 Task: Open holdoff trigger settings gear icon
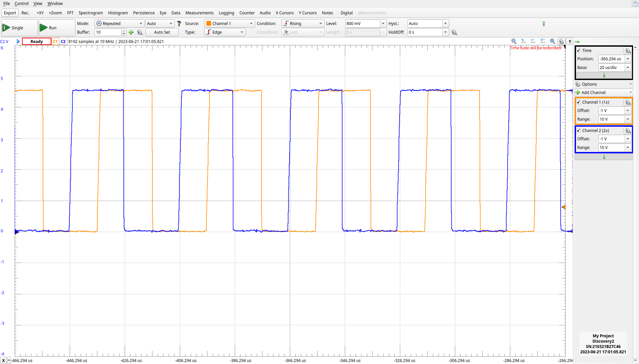click(454, 32)
